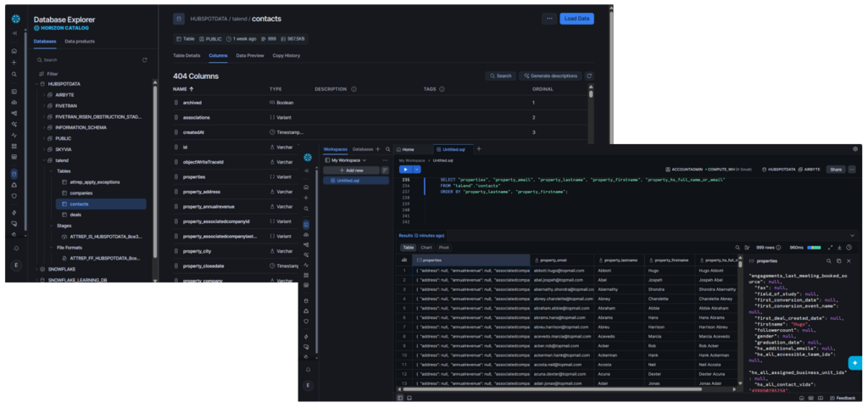Click user avatar E in Database Explorer sidebar
Image resolution: width=868 pixels, height=408 pixels.
(15, 265)
